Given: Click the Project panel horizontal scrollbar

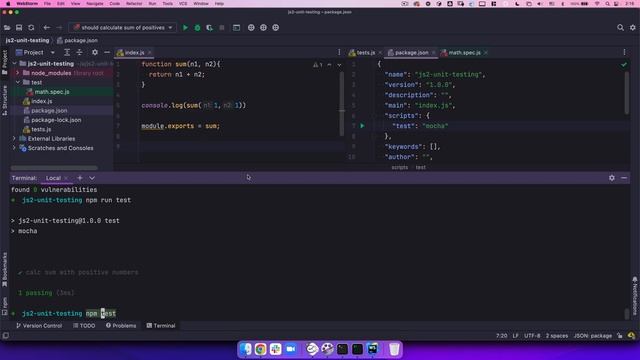Looking at the screenshot, I should 54,168.
